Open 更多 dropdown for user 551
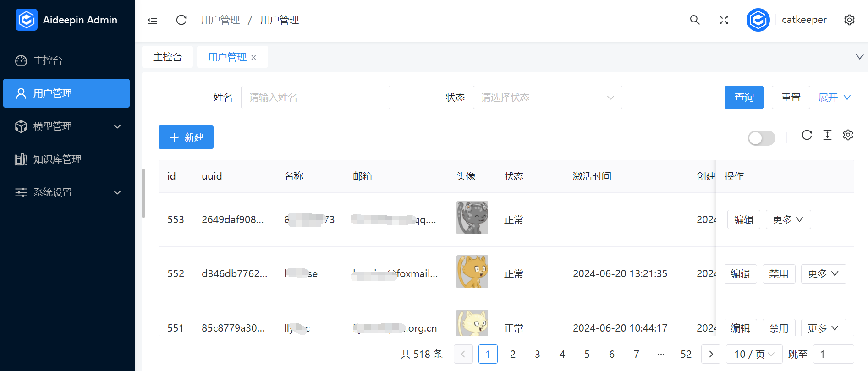The height and width of the screenshot is (371, 868). tap(823, 328)
